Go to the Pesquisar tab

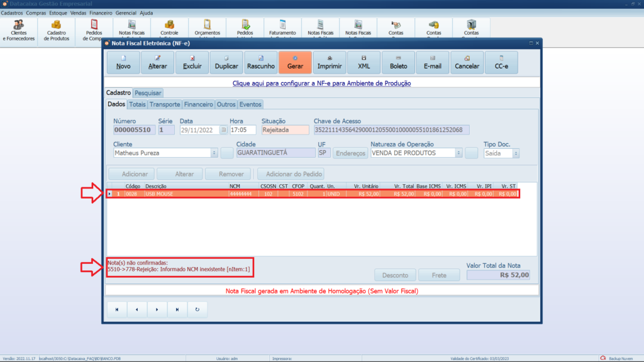pos(148,93)
